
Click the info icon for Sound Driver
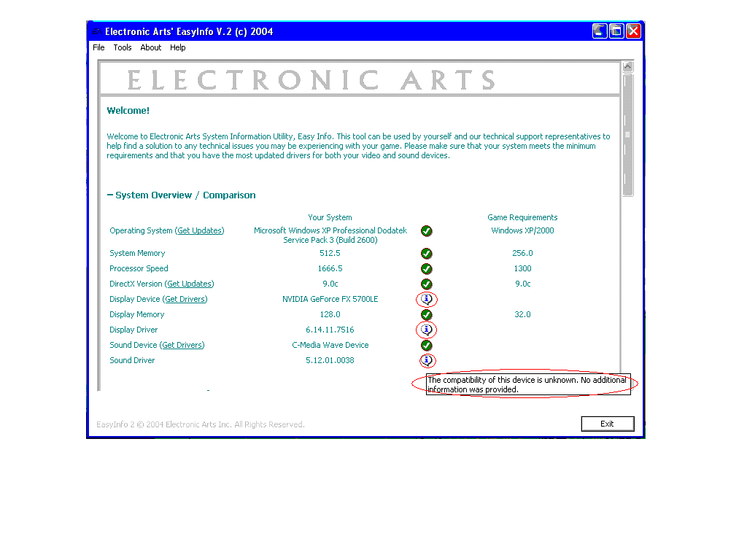pyautogui.click(x=427, y=360)
